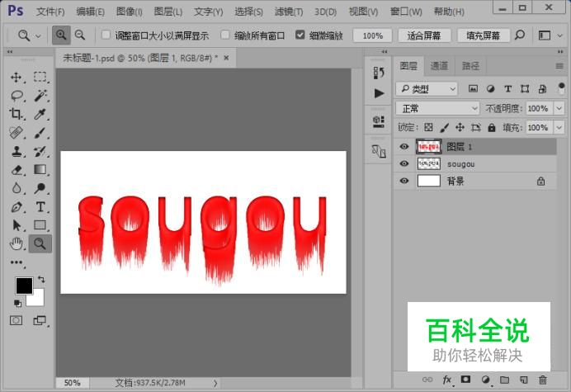This screenshot has width=571, height=392.
Task: Switch to the 通道 tab
Action: [x=439, y=66]
